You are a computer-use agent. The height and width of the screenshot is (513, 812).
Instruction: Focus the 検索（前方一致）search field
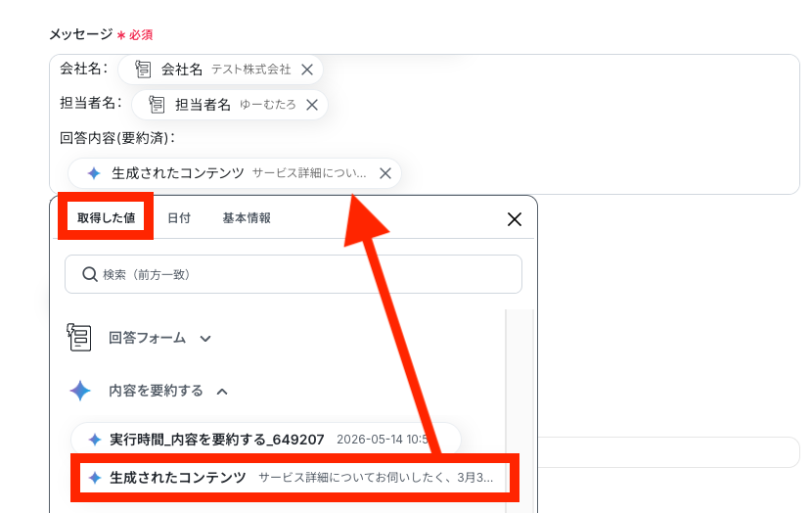293,274
